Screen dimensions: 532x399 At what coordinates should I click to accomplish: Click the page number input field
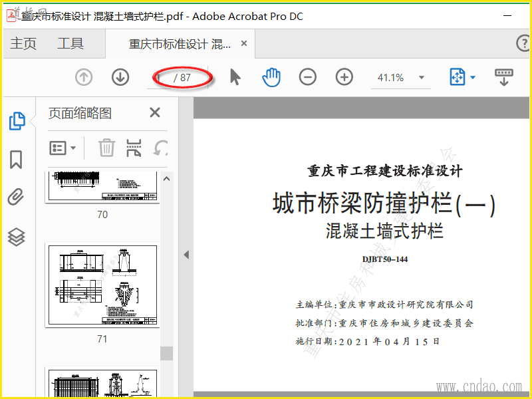click(x=160, y=78)
